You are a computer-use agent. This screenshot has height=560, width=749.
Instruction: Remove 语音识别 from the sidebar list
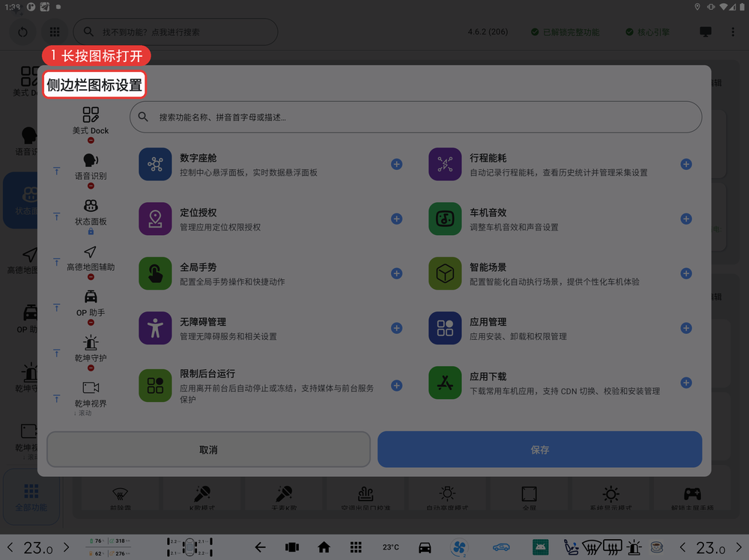pyautogui.click(x=91, y=186)
